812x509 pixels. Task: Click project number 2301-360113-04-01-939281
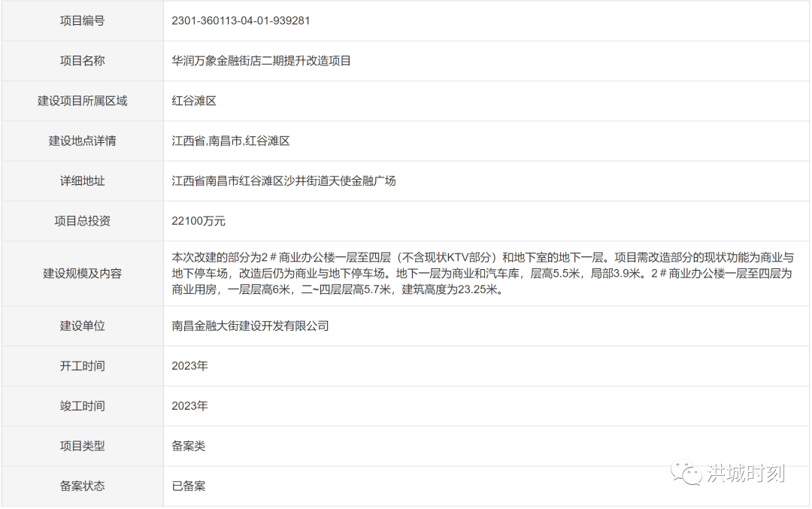[241, 21]
